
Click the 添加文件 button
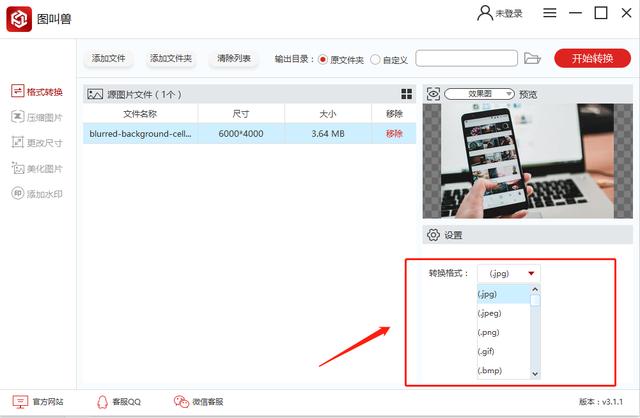(x=108, y=59)
